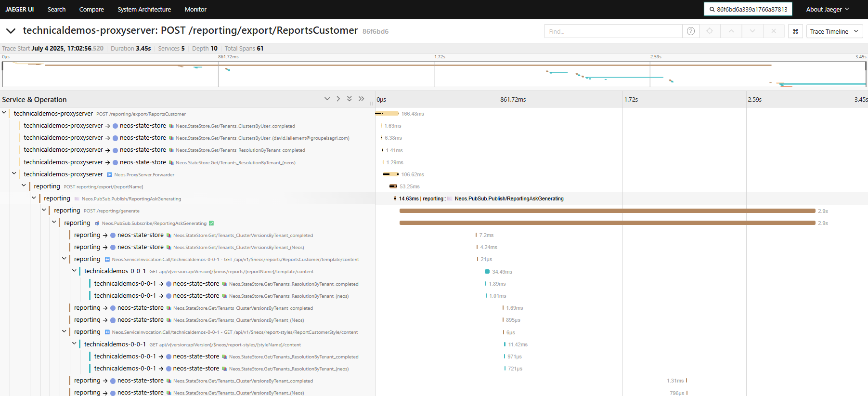Open the System Architecture page
The image size is (868, 396).
click(x=144, y=9)
